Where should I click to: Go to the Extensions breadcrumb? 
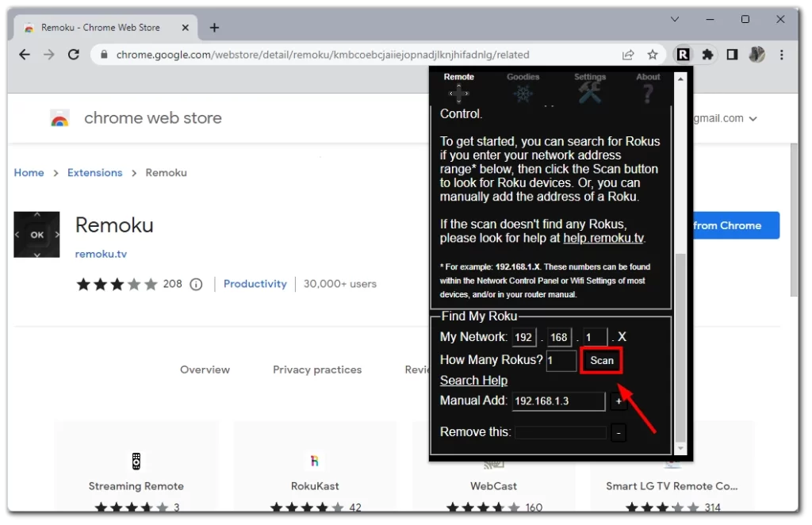coord(95,173)
